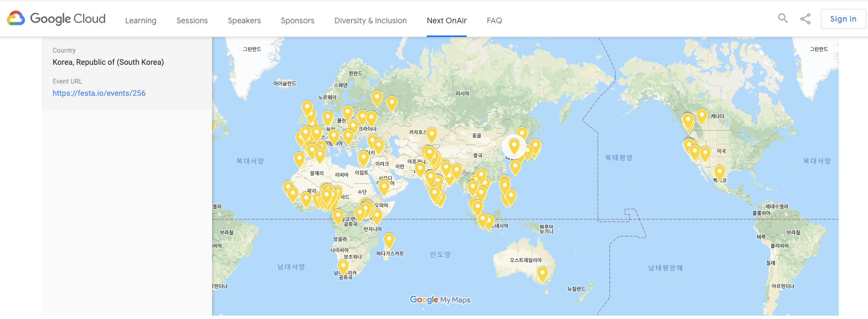Select the pin on Arabian Peninsula
The width and height of the screenshot is (868, 319).
[384, 187]
